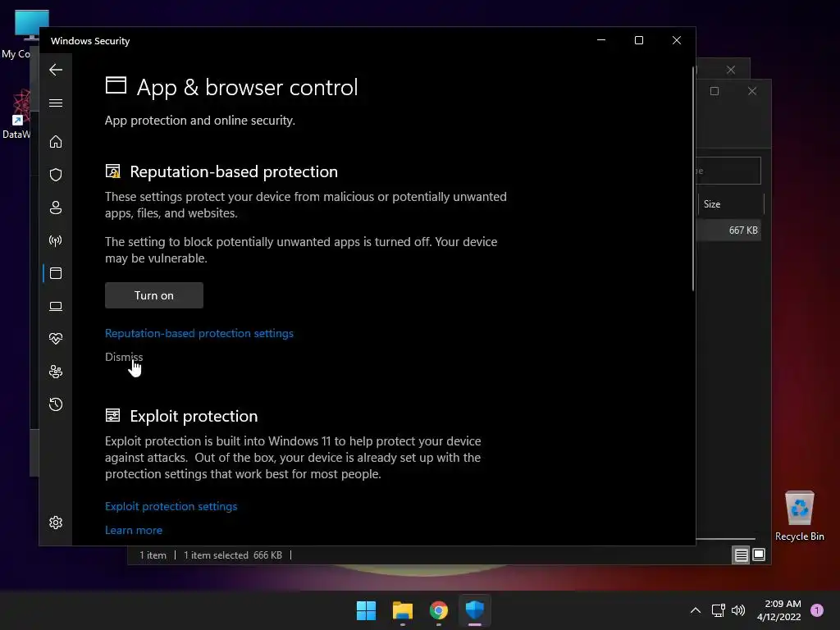
Task: Click the '1 item' status bar text
Action: coord(153,555)
